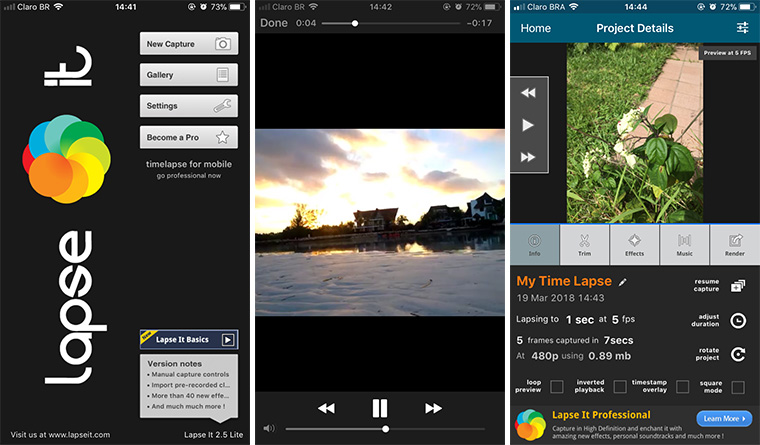This screenshot has width=760, height=445.
Task: Enable inverted playback checkbox
Action: (620, 386)
